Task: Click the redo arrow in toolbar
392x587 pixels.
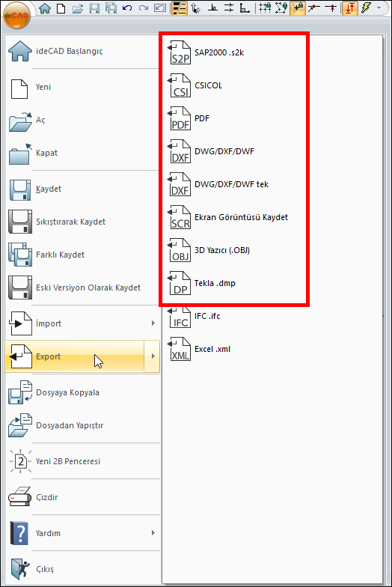Action: coord(144,7)
